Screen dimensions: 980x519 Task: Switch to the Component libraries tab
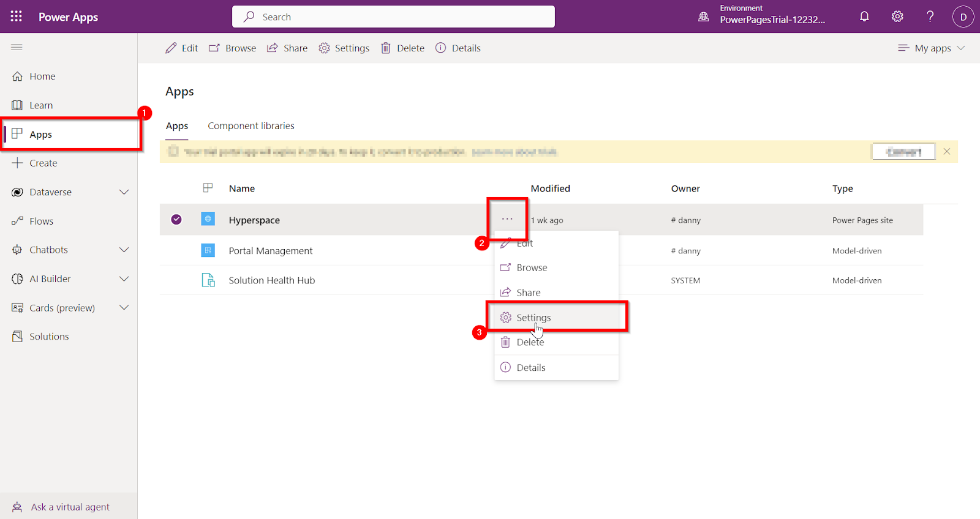point(251,125)
